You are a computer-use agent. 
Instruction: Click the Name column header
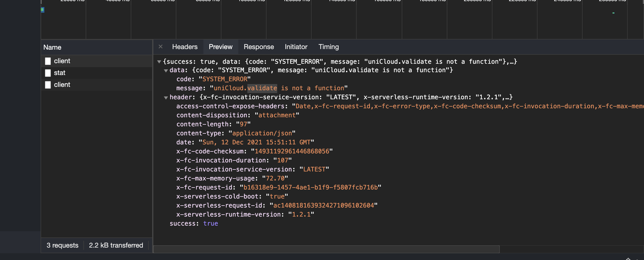[52, 47]
